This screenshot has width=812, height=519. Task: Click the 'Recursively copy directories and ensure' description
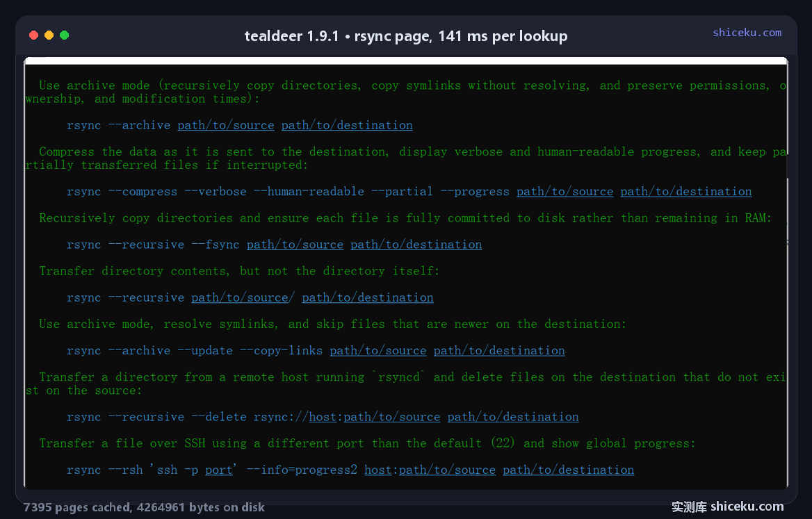point(405,218)
